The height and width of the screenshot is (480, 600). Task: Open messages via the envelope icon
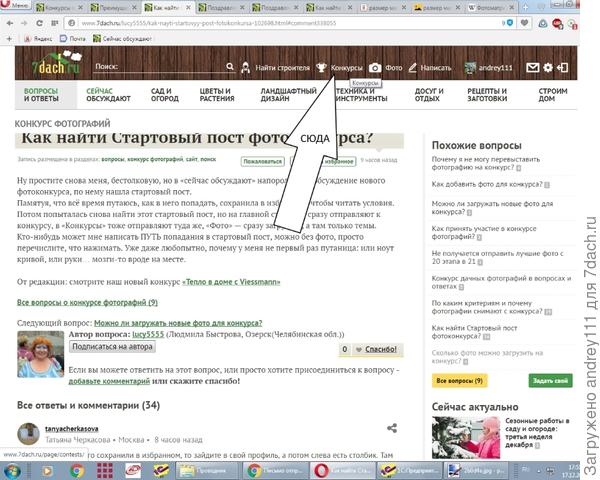pos(533,68)
